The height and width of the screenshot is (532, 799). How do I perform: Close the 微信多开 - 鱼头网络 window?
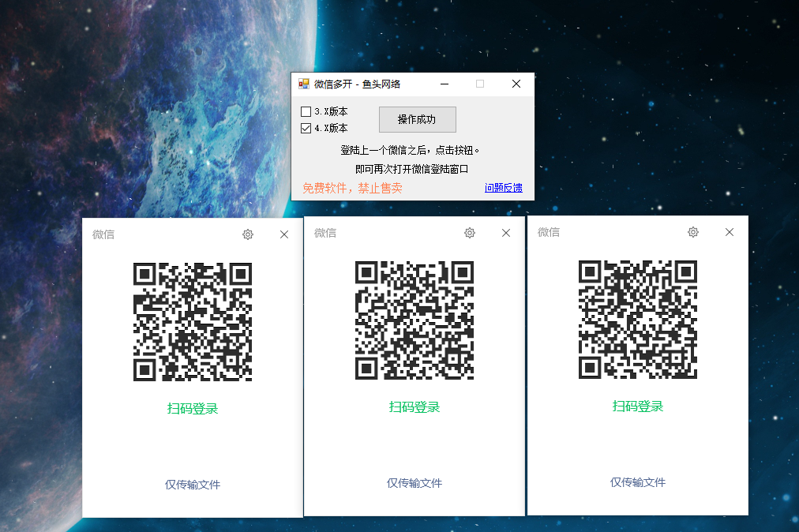coord(516,84)
